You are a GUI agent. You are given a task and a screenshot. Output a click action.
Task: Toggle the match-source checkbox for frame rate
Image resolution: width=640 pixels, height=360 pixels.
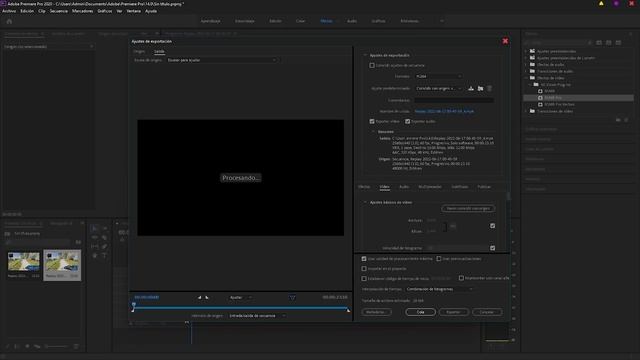[x=492, y=248]
